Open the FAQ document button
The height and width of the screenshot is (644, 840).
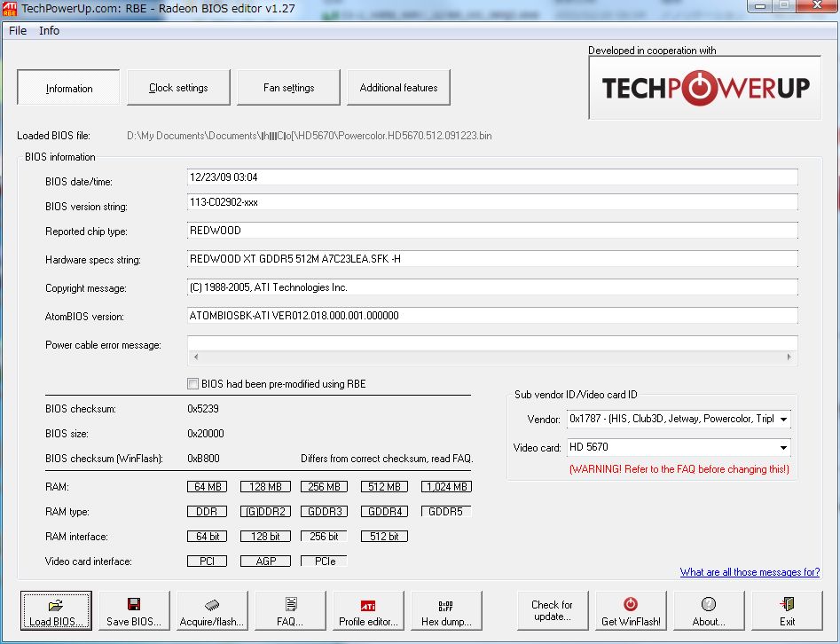(290, 610)
